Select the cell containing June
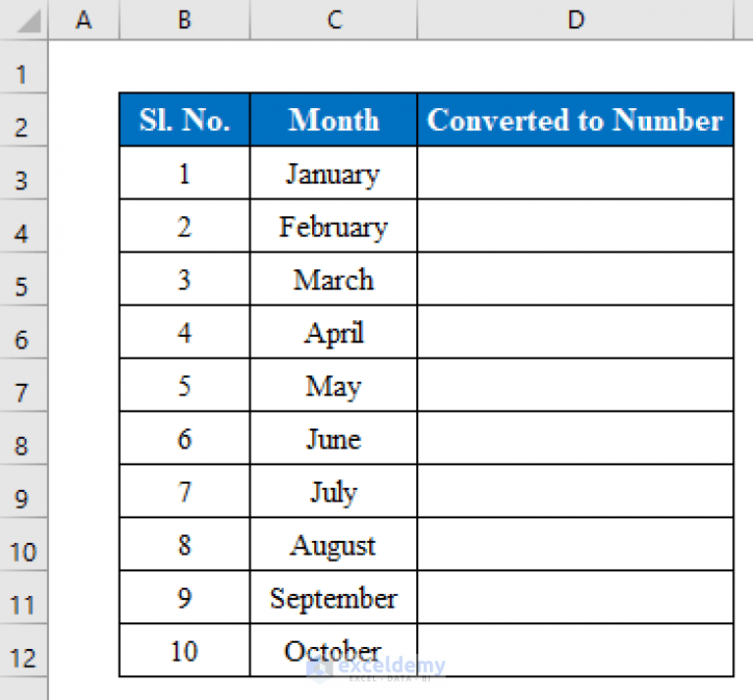Viewport: 753px width, 700px height. click(x=334, y=438)
